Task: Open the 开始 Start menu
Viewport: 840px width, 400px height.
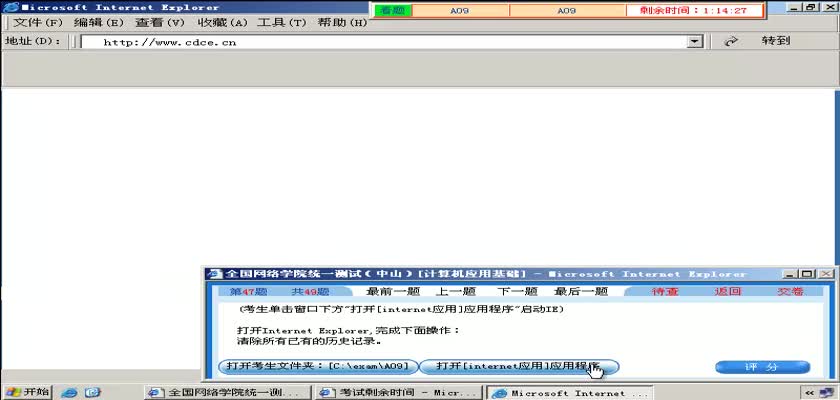Action: click(27, 392)
